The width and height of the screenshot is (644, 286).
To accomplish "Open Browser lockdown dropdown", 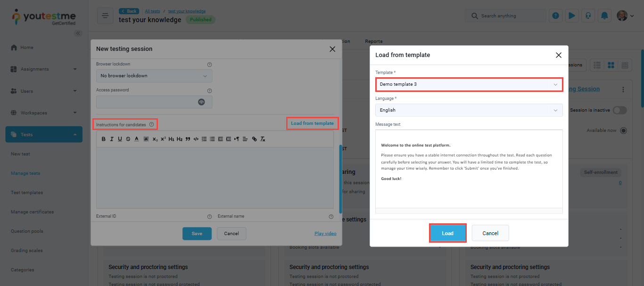I will tap(154, 76).
